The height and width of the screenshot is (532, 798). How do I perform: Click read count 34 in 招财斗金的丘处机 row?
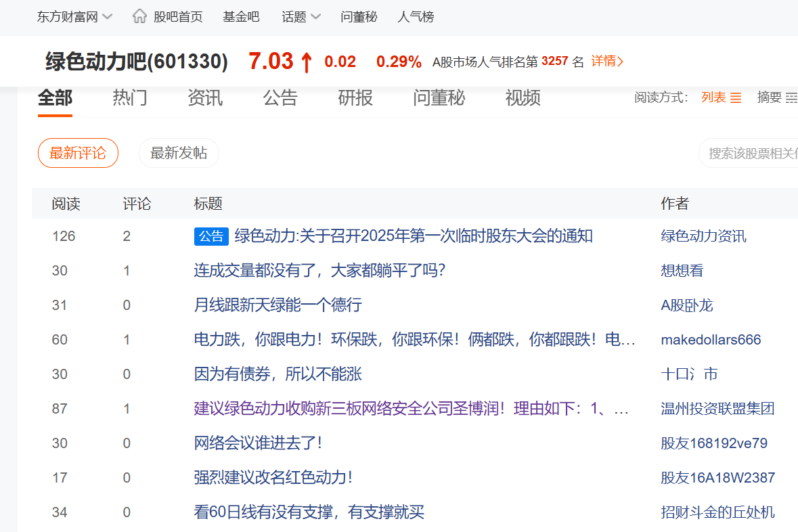pos(60,512)
